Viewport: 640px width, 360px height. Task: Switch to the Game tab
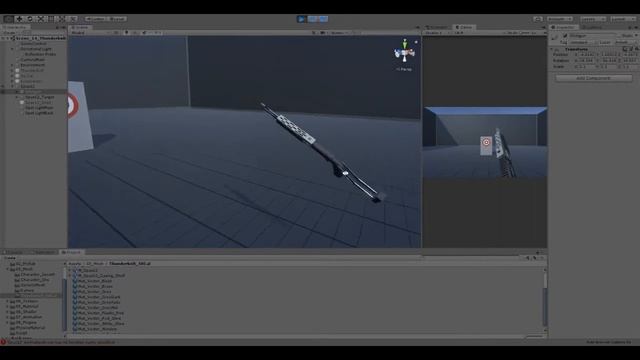[464, 27]
